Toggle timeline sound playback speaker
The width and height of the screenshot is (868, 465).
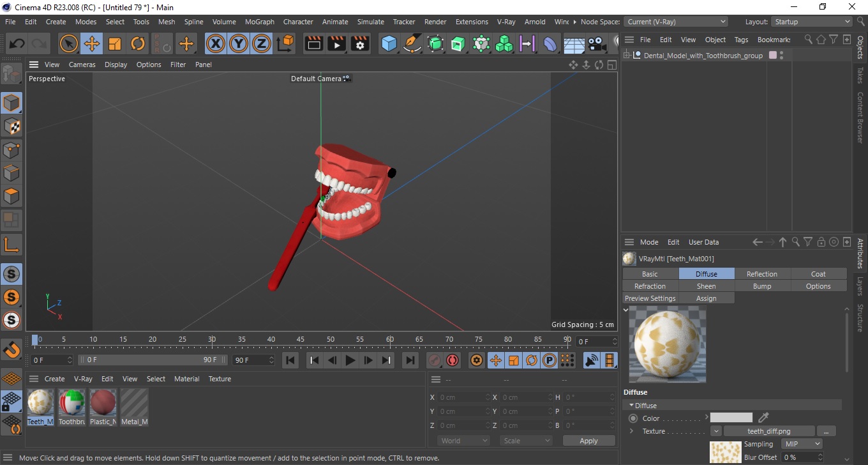(592, 360)
